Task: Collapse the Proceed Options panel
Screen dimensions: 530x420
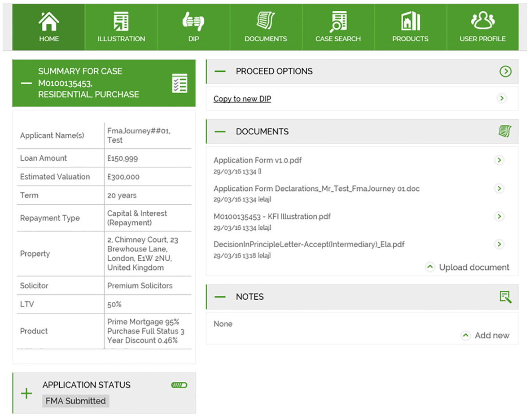Action: pyautogui.click(x=220, y=71)
